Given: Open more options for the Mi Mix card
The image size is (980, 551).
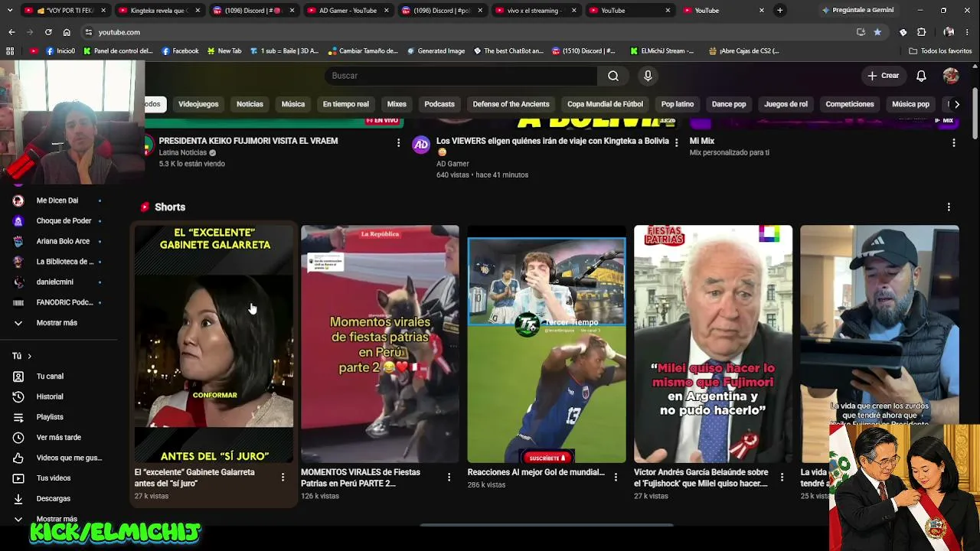Looking at the screenshot, I should (x=953, y=143).
